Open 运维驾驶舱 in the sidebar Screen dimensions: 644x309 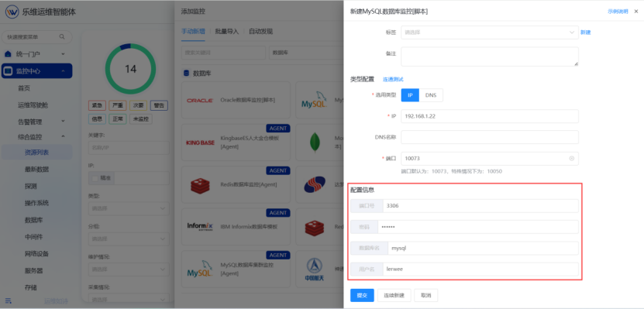[x=33, y=105]
